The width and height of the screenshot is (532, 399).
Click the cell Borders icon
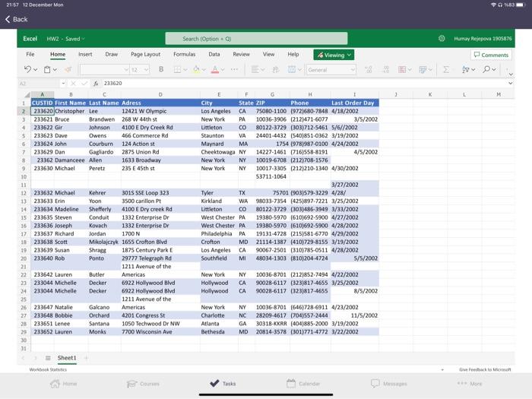point(177,70)
